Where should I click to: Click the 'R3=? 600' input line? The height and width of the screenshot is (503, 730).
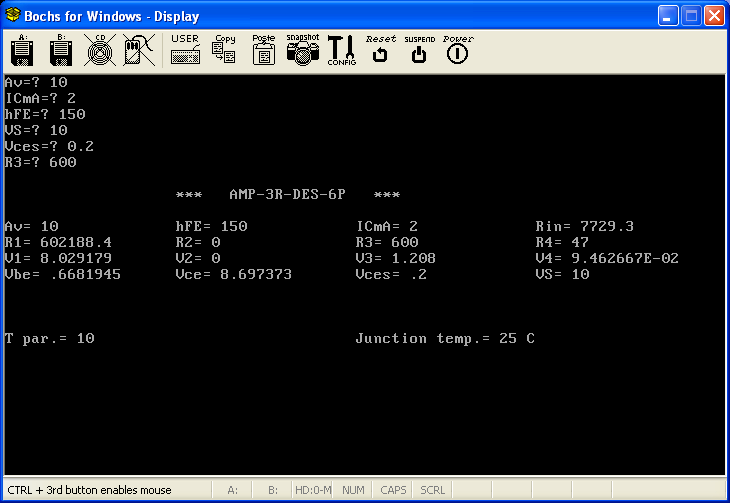coord(41,162)
